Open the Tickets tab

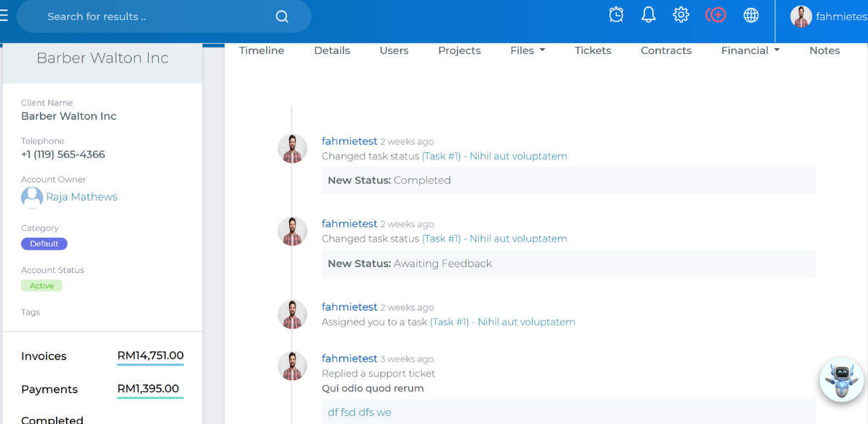point(593,50)
